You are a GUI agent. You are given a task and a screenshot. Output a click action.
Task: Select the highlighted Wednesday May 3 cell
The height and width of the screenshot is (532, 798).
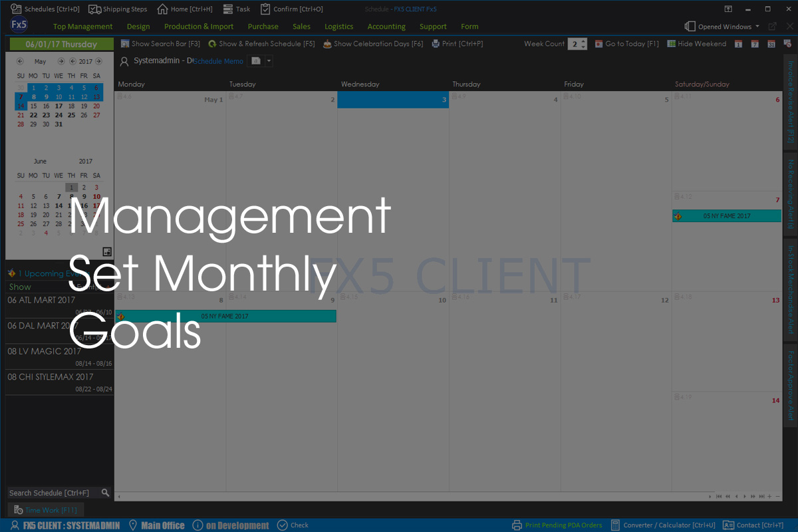[393, 100]
